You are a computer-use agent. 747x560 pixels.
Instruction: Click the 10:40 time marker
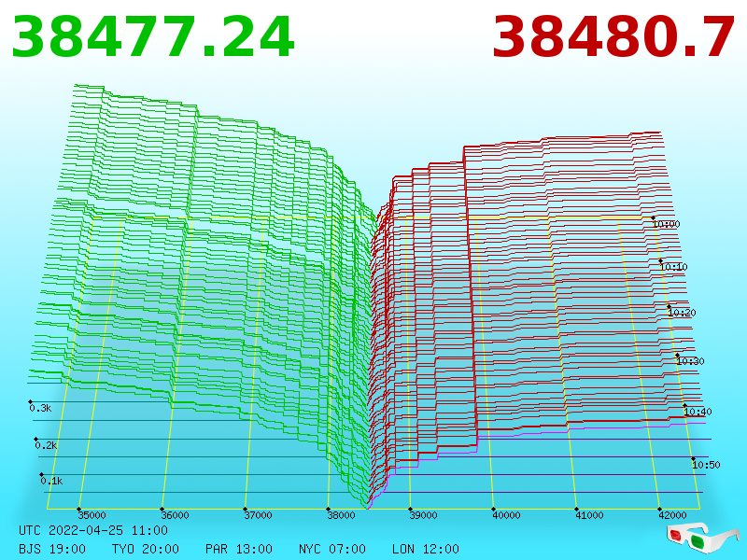coord(698,412)
